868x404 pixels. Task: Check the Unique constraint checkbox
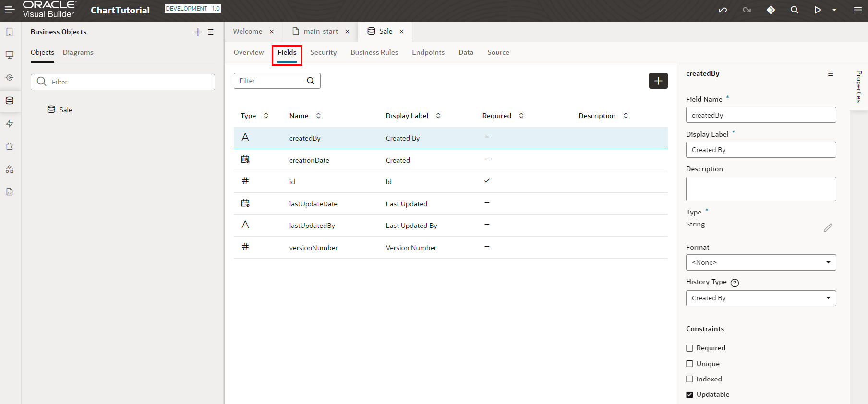pos(690,364)
